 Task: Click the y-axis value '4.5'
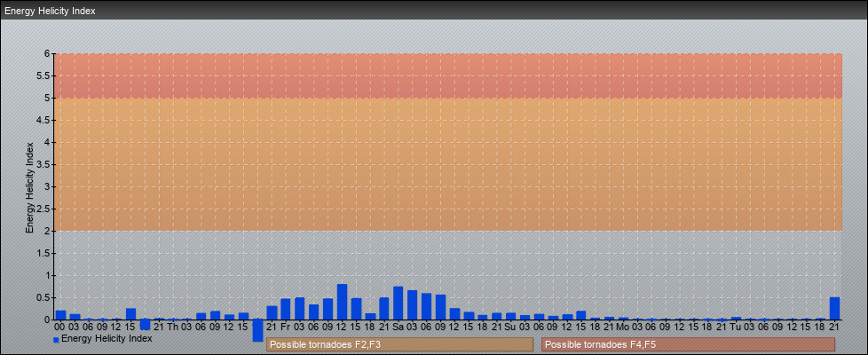pos(44,120)
